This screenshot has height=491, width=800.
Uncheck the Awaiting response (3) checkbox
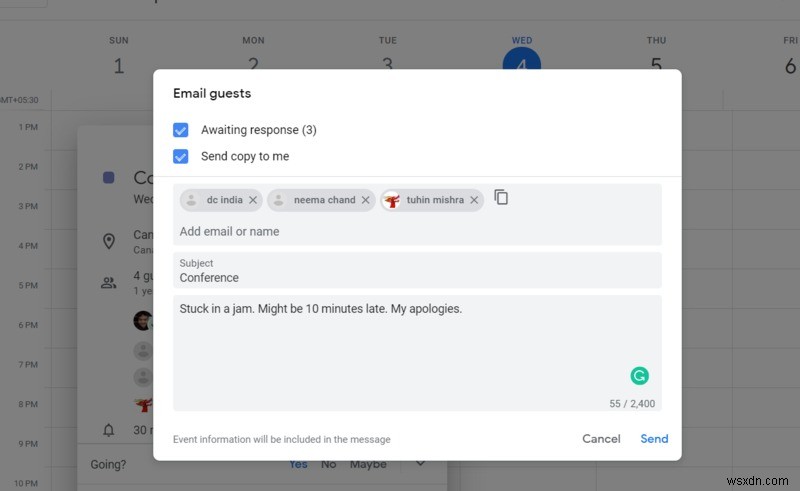[181, 130]
